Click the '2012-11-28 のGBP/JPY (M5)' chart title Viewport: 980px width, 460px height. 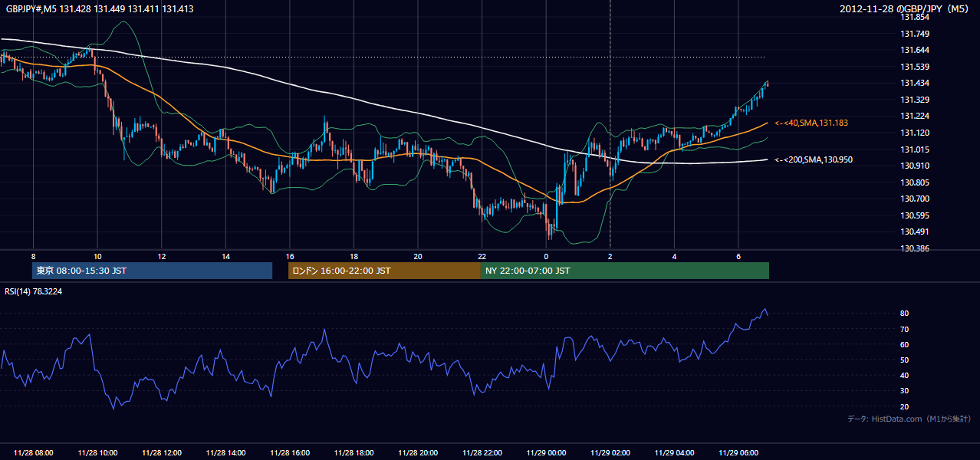tap(906, 9)
